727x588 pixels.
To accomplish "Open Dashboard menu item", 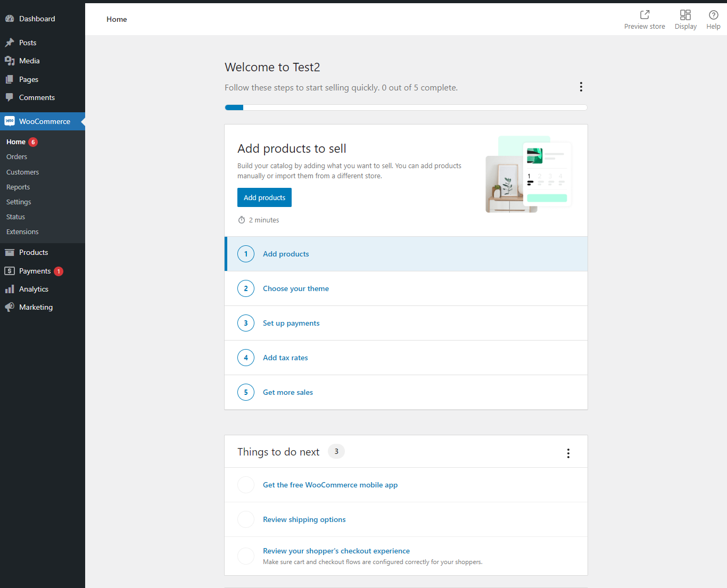I will point(43,19).
